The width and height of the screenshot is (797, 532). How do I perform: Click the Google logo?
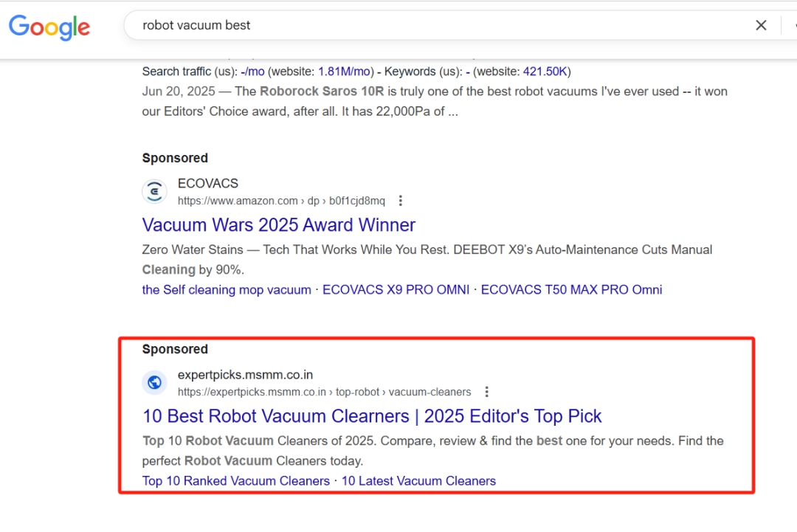[x=49, y=27]
